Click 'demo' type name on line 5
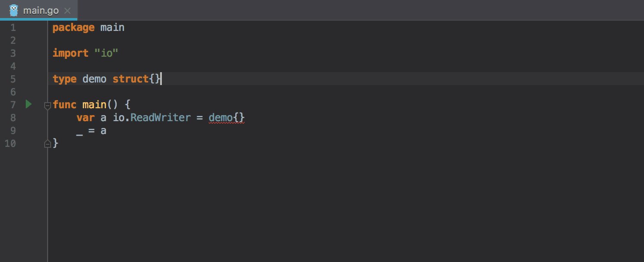644x262 pixels. coord(94,79)
